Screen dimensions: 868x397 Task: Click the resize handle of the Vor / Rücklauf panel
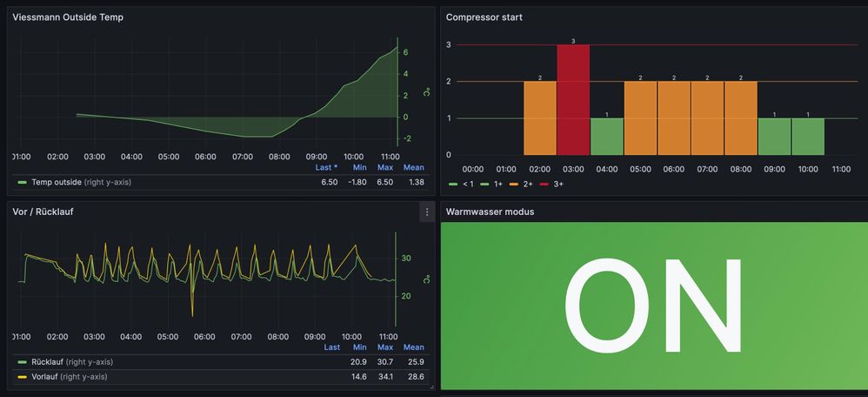(x=431, y=387)
